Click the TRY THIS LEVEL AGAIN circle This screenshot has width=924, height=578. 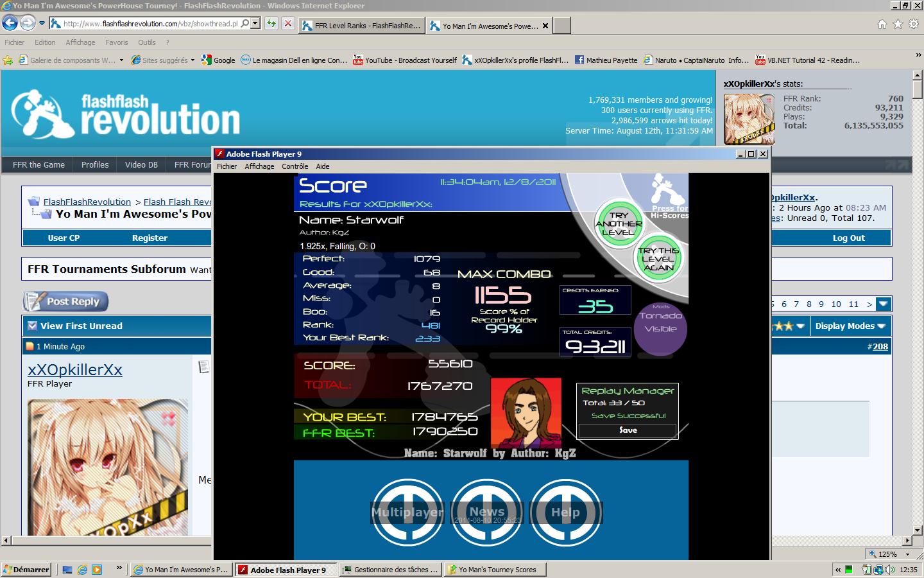pos(658,259)
